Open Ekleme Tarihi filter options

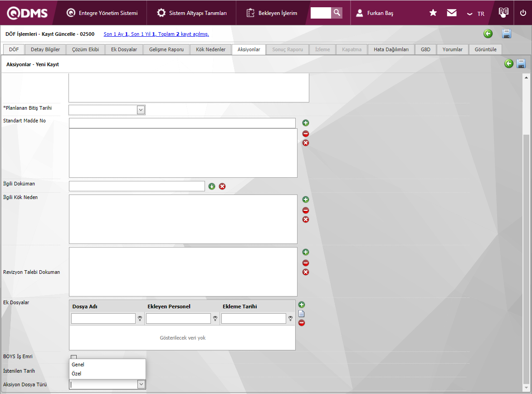290,318
